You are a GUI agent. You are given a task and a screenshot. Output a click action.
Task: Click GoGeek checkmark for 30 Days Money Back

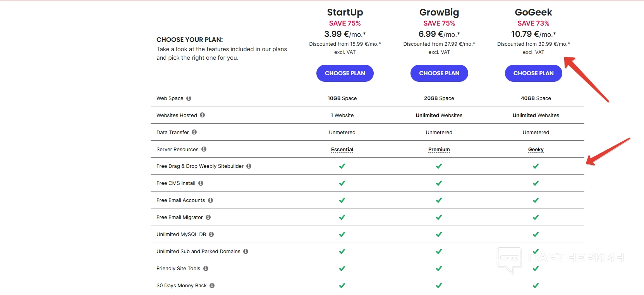(x=536, y=286)
